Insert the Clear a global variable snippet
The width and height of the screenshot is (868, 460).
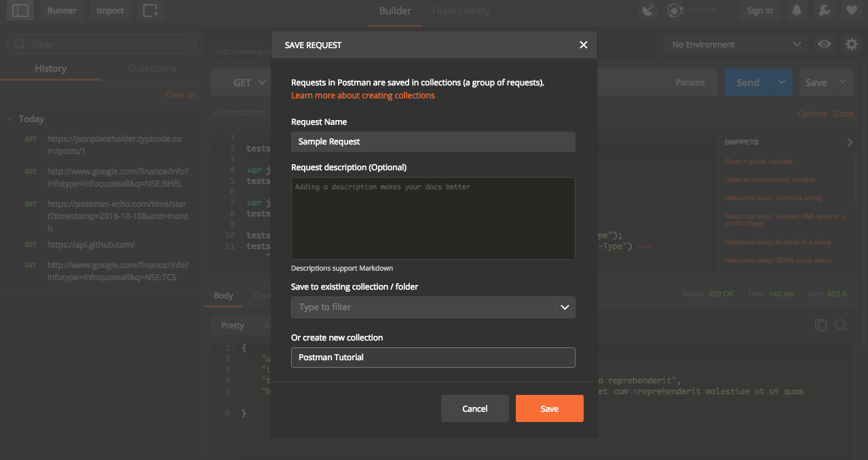[759, 161]
